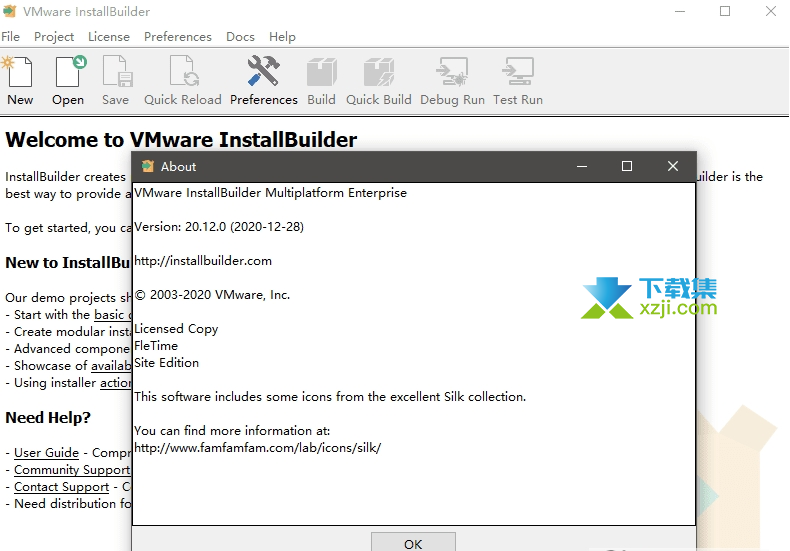
Task: Open the Docs menu
Action: click(240, 37)
